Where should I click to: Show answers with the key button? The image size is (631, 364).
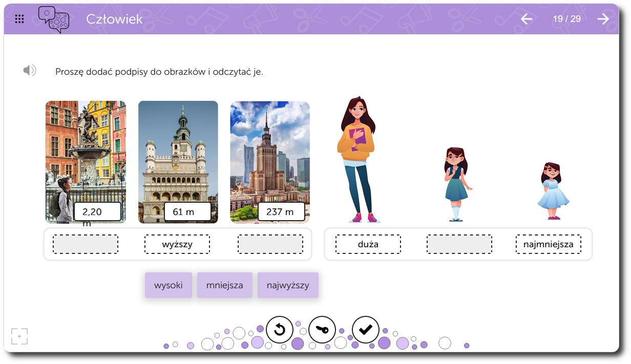322,330
